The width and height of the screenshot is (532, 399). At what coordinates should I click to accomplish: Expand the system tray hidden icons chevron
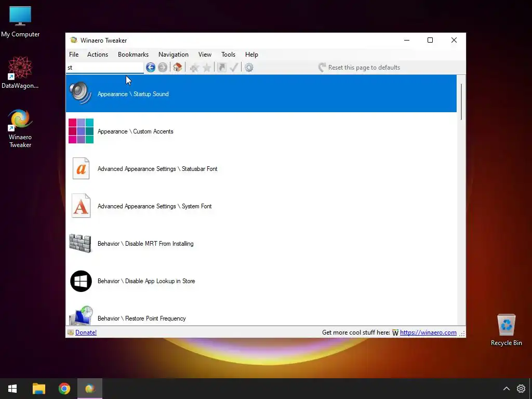[506, 389]
